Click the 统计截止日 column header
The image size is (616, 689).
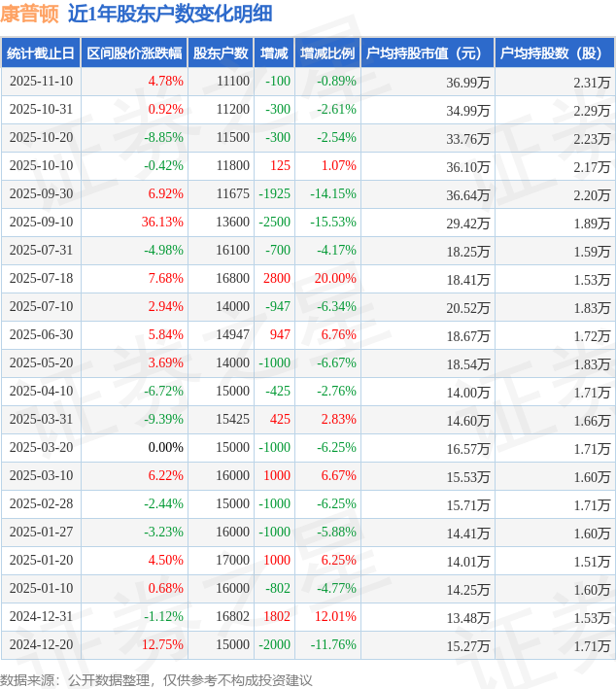[40, 53]
